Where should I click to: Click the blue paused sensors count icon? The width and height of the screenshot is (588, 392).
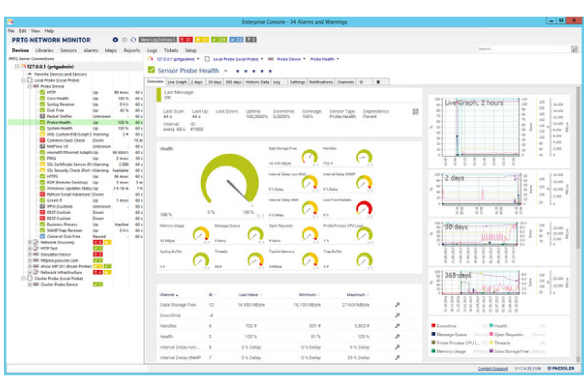pyautogui.click(x=236, y=39)
